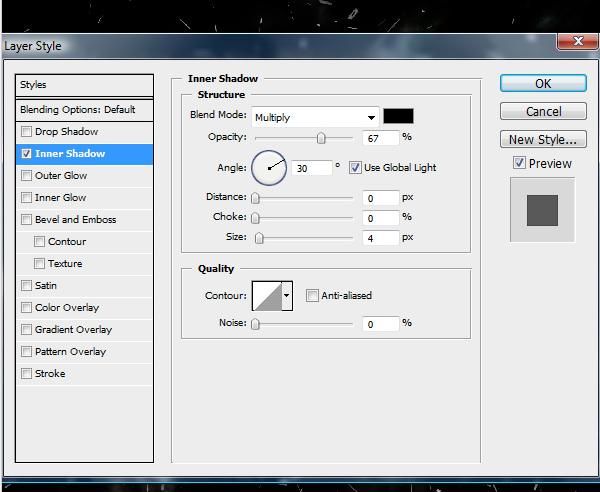Screen dimensions: 600x492
Task: Tick the Contour sub-option checkbox
Action: [39, 242]
